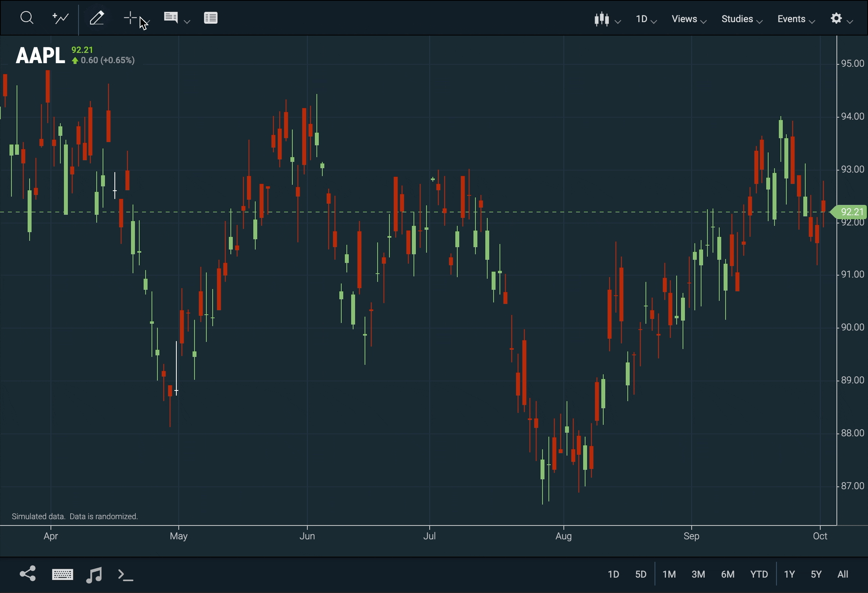The image size is (868, 593).
Task: Select the YTD range button
Action: [x=759, y=574]
